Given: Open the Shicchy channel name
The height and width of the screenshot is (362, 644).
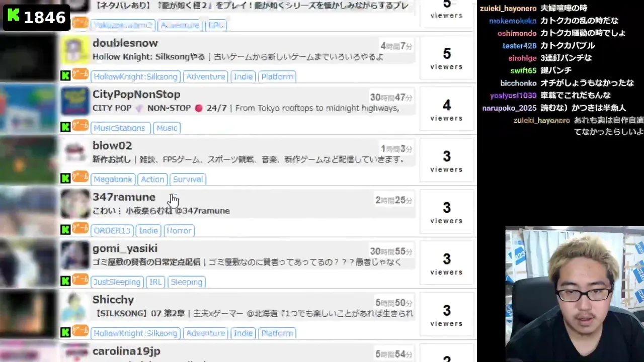Looking at the screenshot, I should (x=113, y=300).
